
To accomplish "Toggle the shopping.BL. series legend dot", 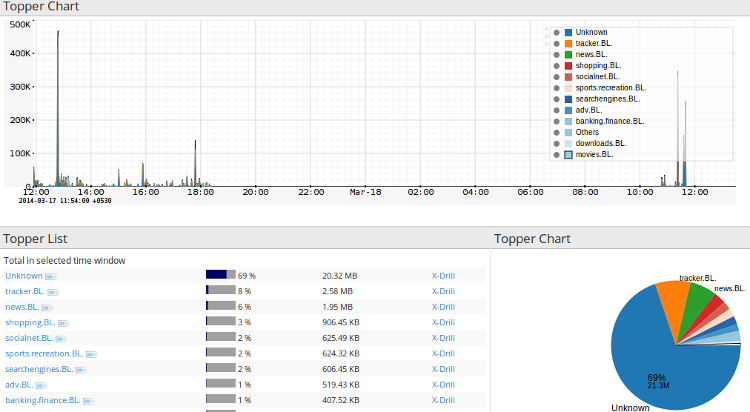I will point(556,66).
